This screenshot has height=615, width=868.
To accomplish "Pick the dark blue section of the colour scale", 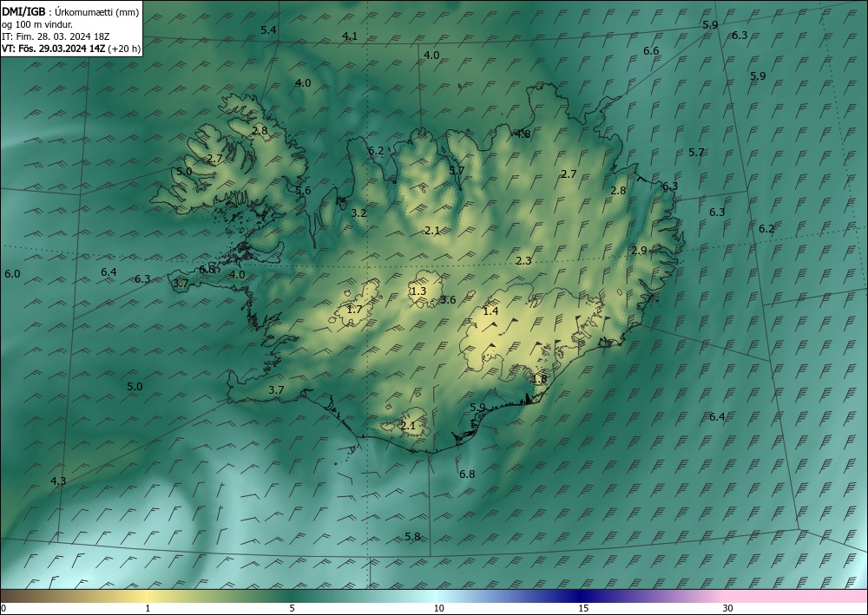I will [x=578, y=596].
